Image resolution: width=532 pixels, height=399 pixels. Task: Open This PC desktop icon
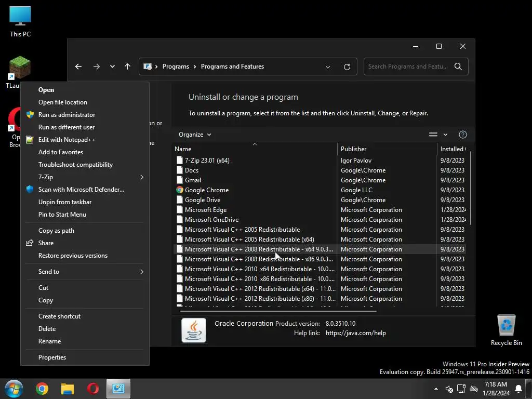click(20, 21)
